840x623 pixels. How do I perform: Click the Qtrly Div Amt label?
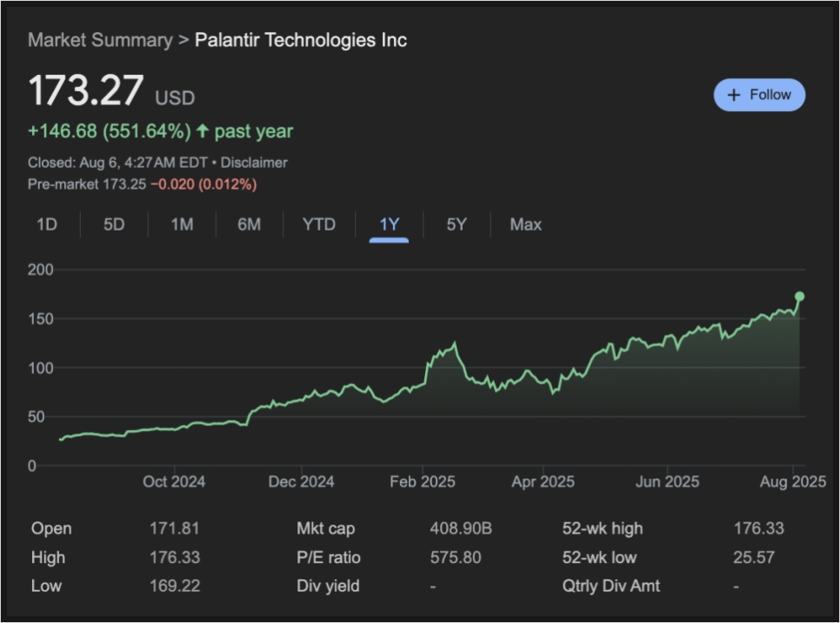(610, 586)
